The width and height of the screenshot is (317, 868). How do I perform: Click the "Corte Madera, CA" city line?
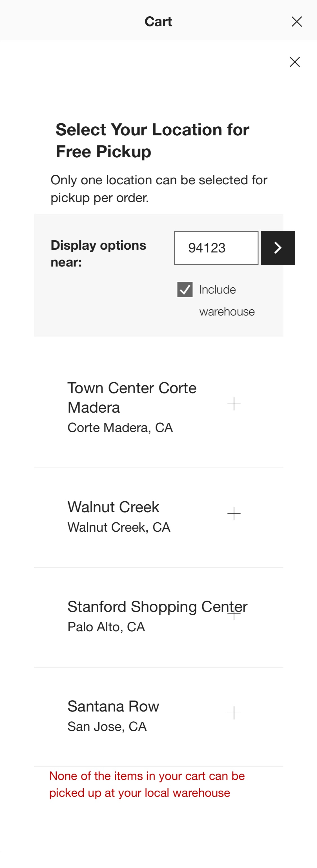[120, 428]
